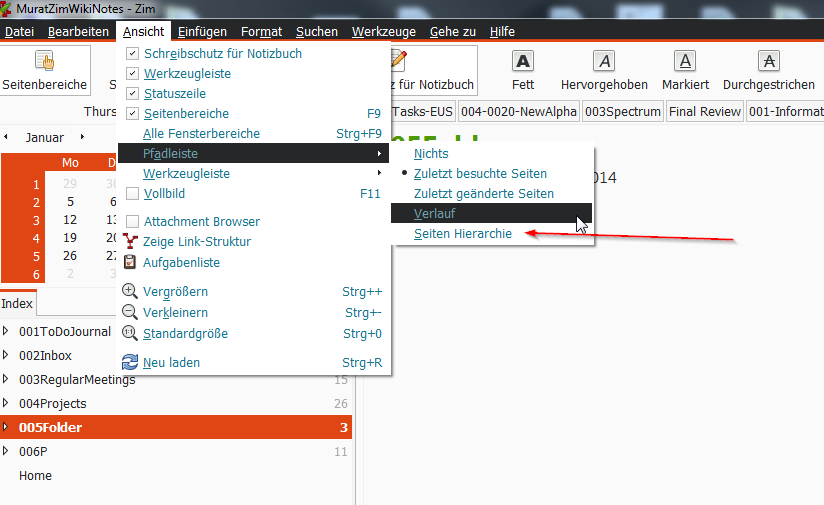Open Final Review path button
The image size is (824, 505).
(705, 111)
